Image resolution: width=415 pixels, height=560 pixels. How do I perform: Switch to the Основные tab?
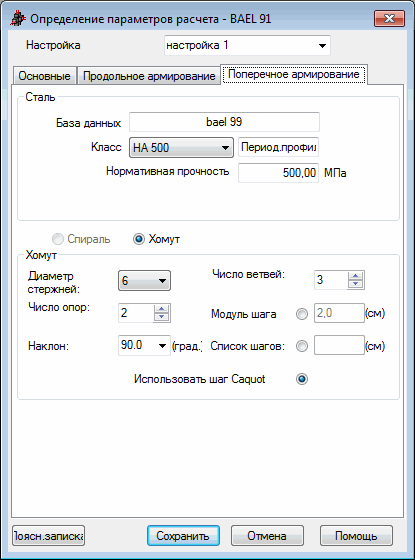44,76
